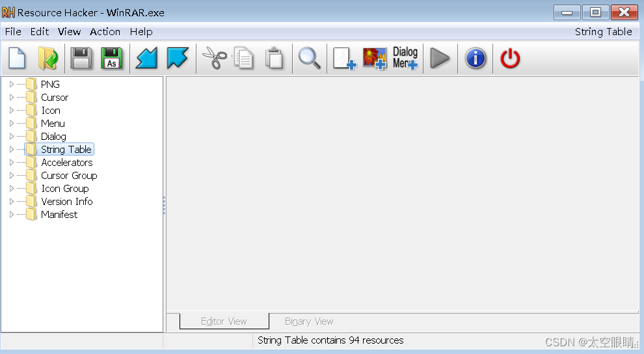Click the Resource Hacker RH title icon
Viewport: 644px width, 354px height.
[8, 12]
